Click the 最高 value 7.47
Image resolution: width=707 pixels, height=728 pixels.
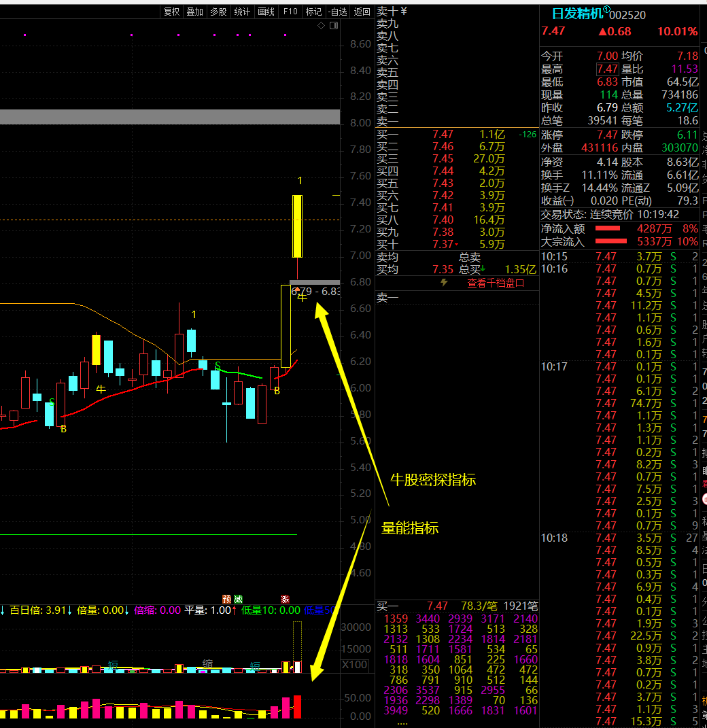(607, 69)
